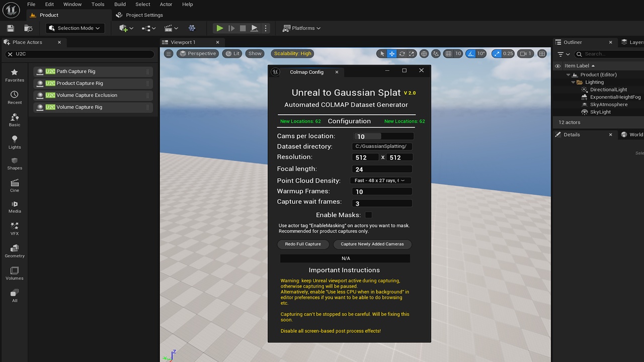Image resolution: width=644 pixels, height=362 pixels.
Task: Activate the scale gizmo tool
Action: point(412,54)
